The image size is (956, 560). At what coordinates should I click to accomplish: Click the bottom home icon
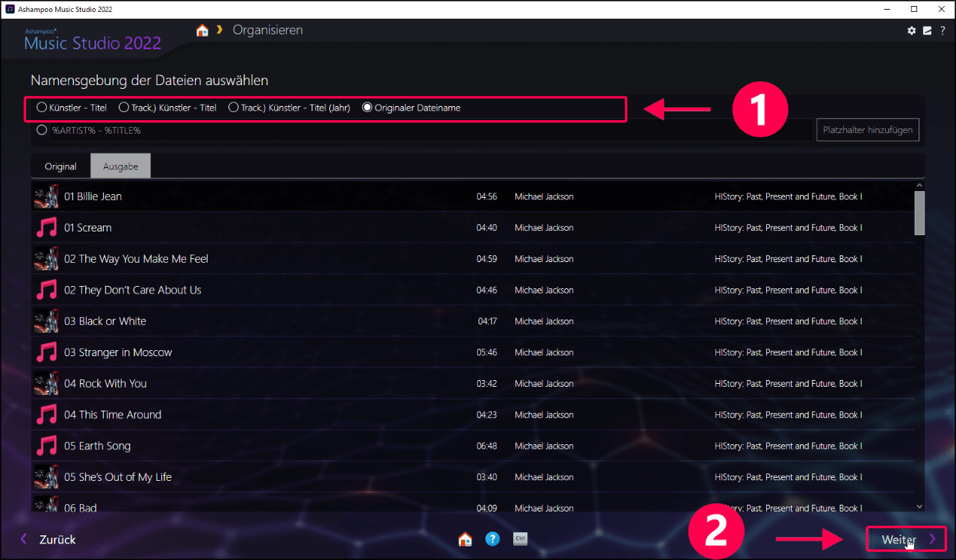(x=465, y=538)
